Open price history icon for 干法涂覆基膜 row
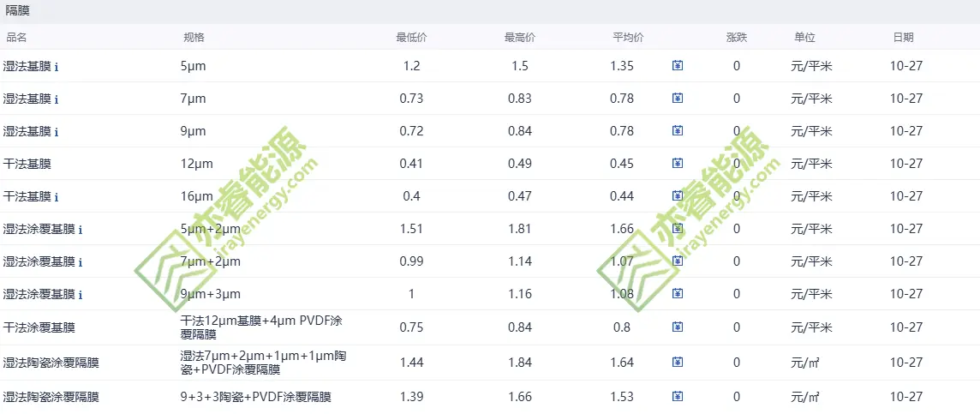This screenshot has height=414, width=980. point(678,327)
